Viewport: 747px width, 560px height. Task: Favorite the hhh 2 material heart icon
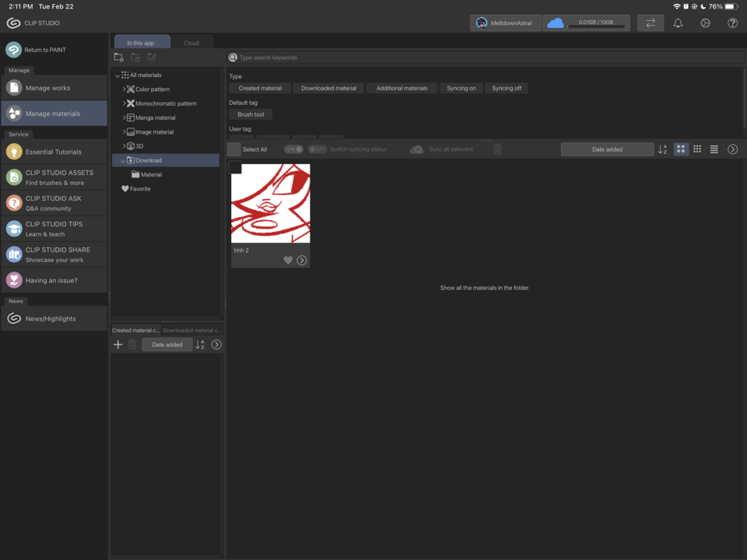pos(288,260)
